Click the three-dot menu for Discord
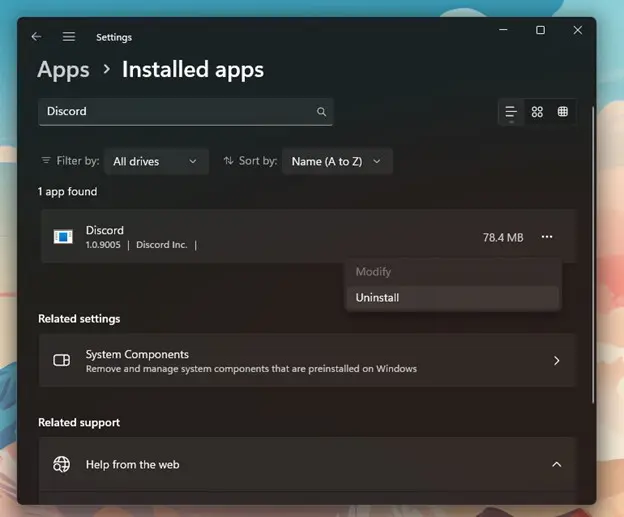Viewport: 624px width, 517px height. [x=547, y=237]
